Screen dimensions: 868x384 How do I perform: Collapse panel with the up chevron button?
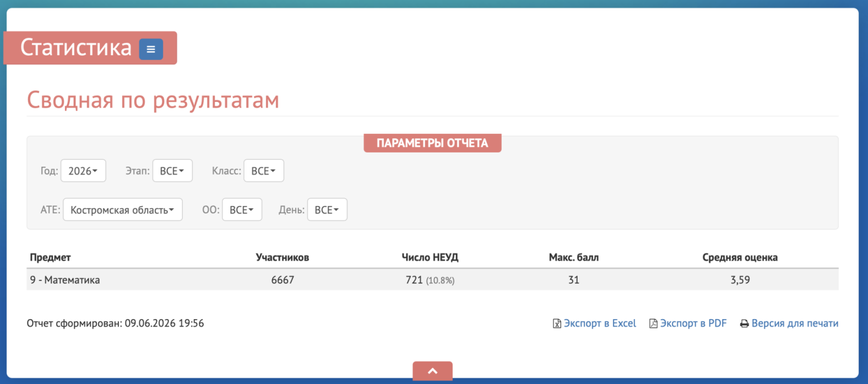pyautogui.click(x=433, y=370)
